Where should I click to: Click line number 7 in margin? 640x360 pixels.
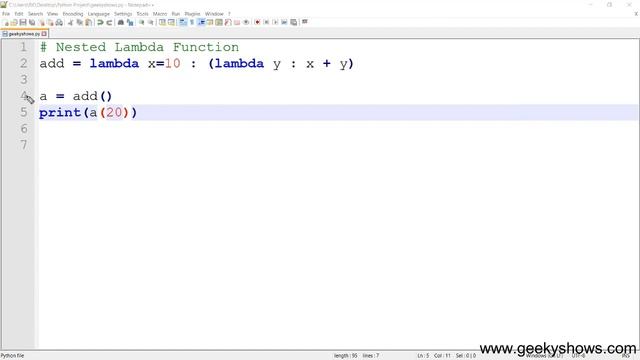(x=24, y=145)
